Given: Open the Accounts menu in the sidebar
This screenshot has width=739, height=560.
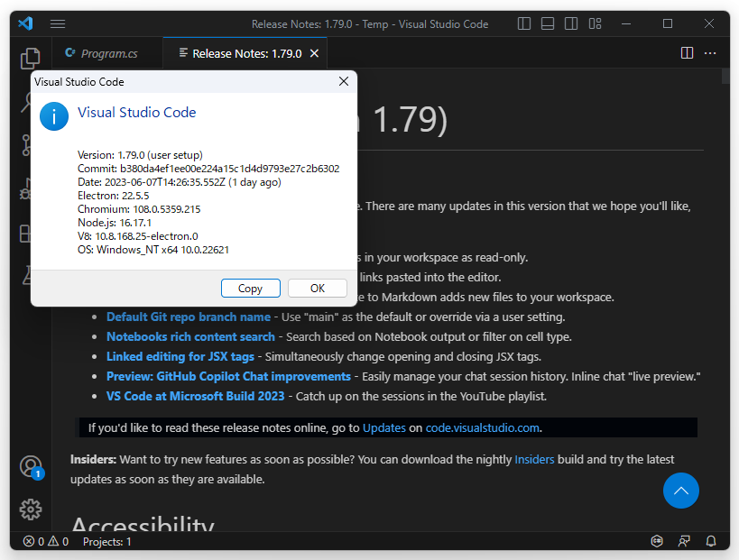Looking at the screenshot, I should [31, 467].
